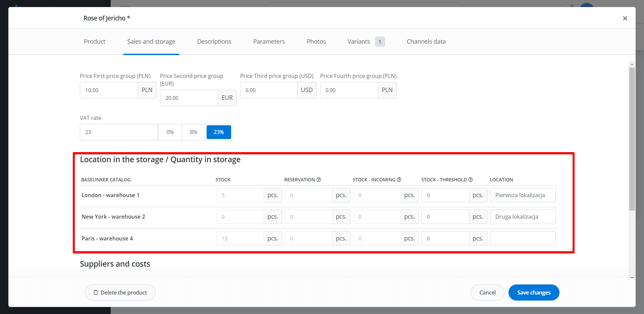Edit the Druga lokalizacja location field

(x=523, y=217)
